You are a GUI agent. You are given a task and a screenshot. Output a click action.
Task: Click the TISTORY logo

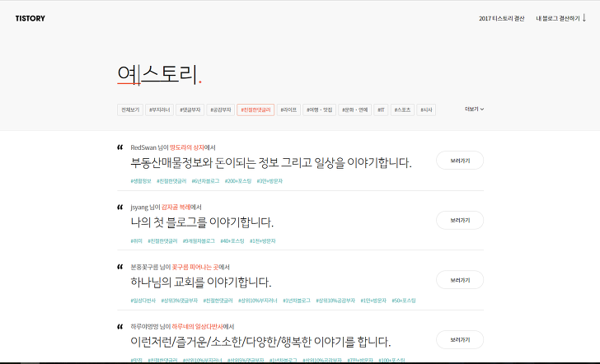point(30,18)
